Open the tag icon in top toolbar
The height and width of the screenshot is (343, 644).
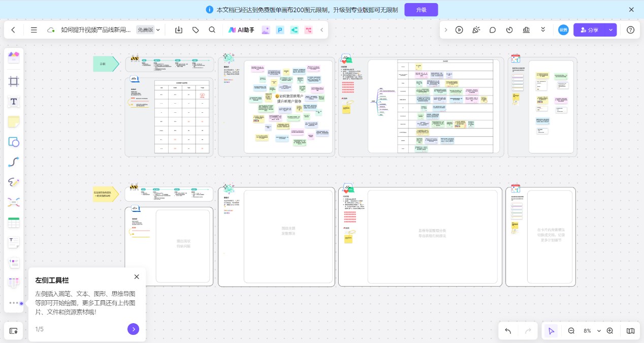(x=196, y=30)
